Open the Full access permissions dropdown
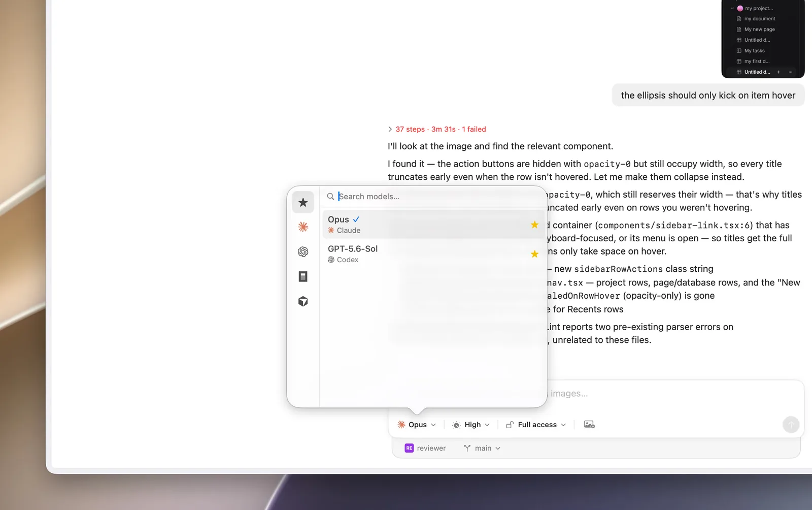 point(536,425)
